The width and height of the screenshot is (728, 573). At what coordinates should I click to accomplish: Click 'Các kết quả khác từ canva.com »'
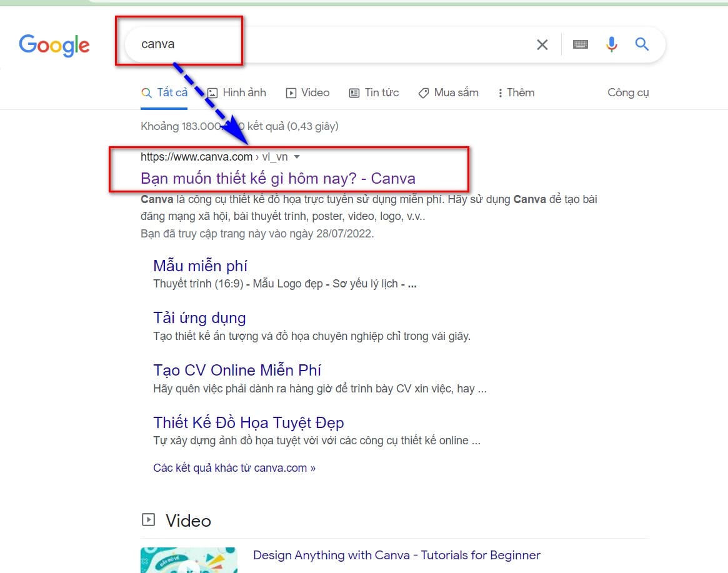pyautogui.click(x=234, y=467)
